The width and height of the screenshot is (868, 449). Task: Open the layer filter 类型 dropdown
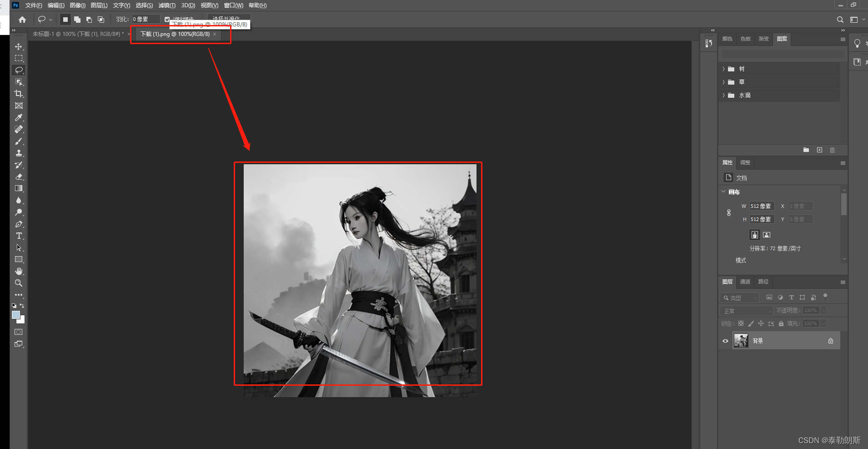pos(739,298)
